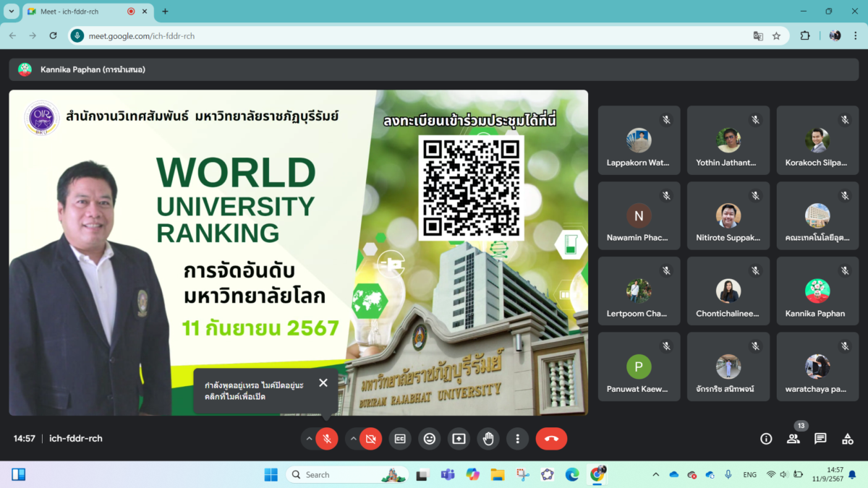Screen dimensions: 868x488
Task: Expand video settings arrow beside camera
Action: point(353,438)
